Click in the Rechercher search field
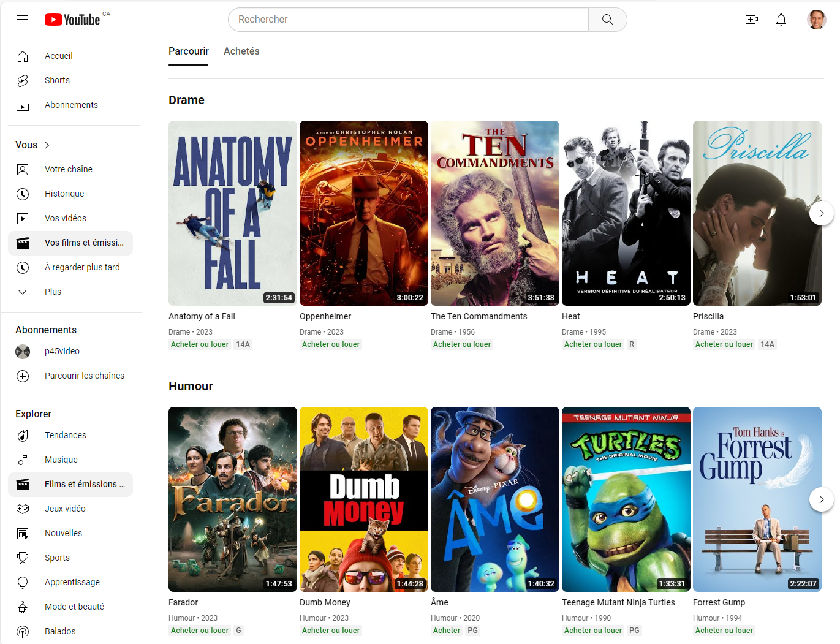This screenshot has width=840, height=644. (408, 20)
